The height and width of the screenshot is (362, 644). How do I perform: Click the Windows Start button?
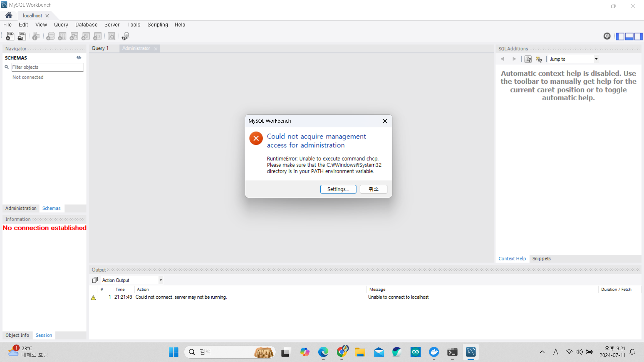click(173, 352)
